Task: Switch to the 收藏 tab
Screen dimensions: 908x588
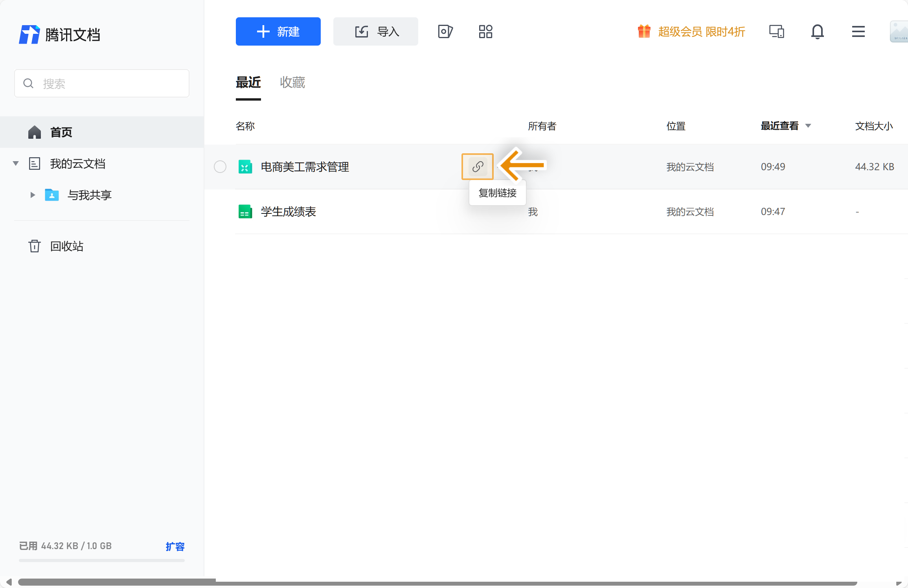Action: pyautogui.click(x=292, y=83)
